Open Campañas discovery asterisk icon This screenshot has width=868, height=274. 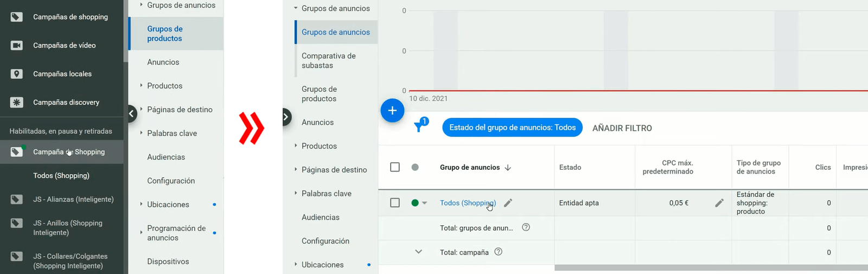pos(17,102)
